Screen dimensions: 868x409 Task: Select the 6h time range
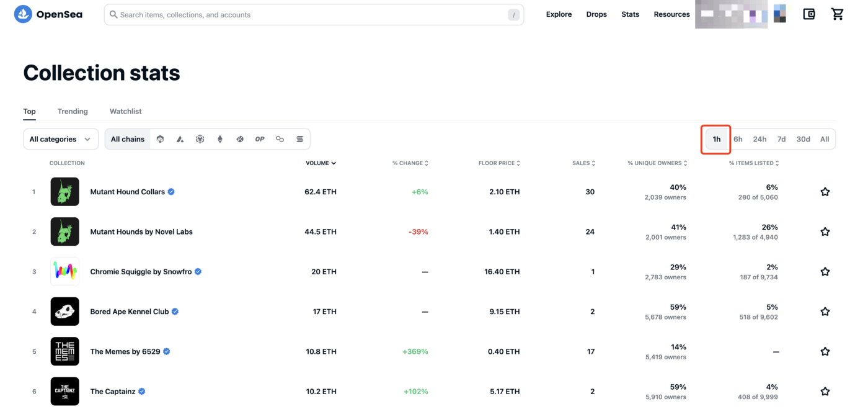738,139
